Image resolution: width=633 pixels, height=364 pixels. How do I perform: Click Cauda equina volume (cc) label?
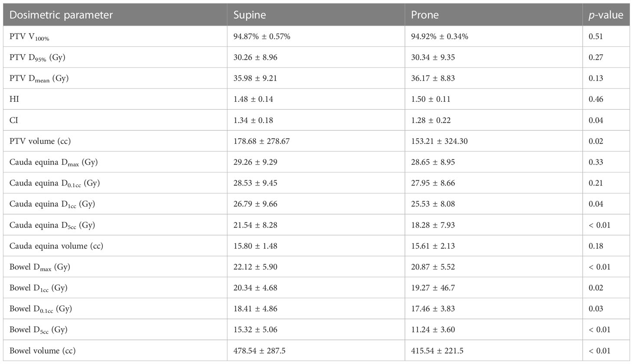(x=56, y=246)
